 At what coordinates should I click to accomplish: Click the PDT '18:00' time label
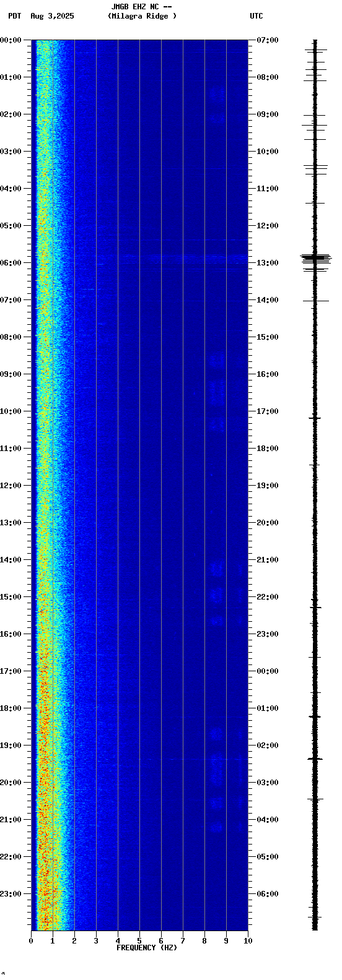pos(11,708)
